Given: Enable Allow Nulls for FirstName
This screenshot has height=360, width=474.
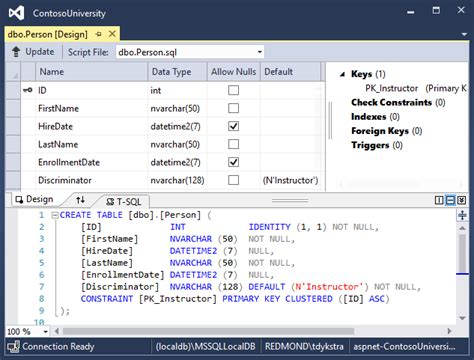Looking at the screenshot, I should click(x=233, y=108).
